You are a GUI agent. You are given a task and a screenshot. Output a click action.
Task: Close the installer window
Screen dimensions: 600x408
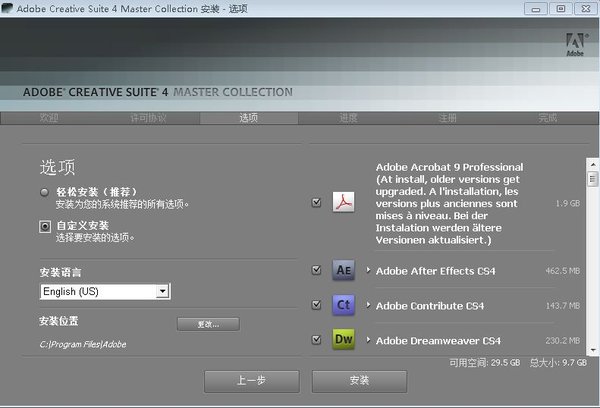pos(586,8)
